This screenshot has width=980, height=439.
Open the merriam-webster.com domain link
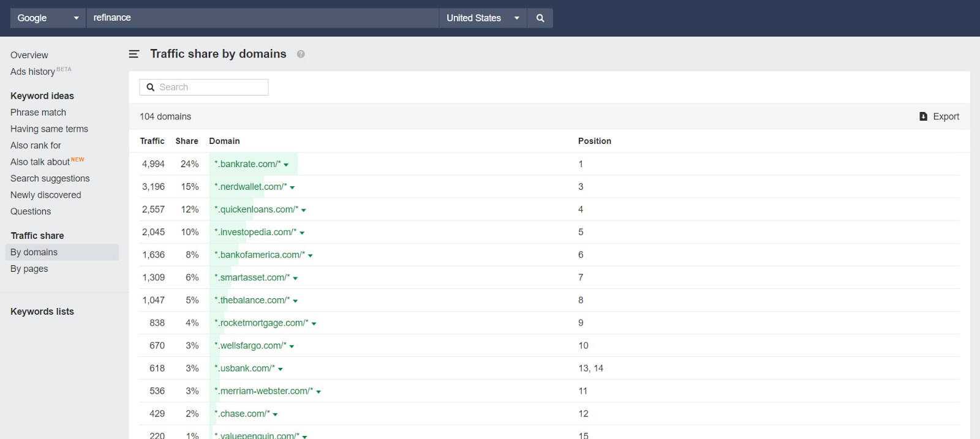(x=264, y=391)
